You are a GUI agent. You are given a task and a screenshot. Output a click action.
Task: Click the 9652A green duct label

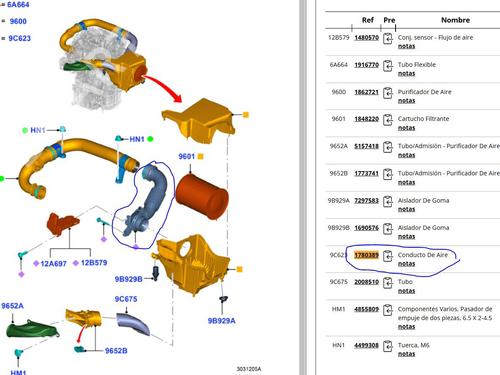click(x=12, y=306)
